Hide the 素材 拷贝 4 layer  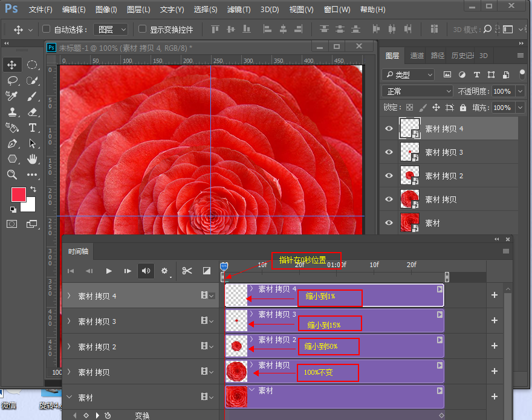click(389, 128)
